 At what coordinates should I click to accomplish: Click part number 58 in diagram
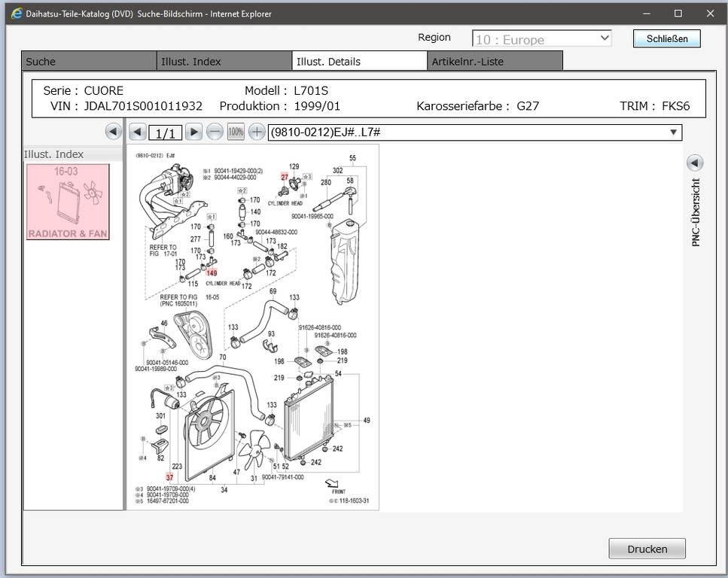pos(350,181)
